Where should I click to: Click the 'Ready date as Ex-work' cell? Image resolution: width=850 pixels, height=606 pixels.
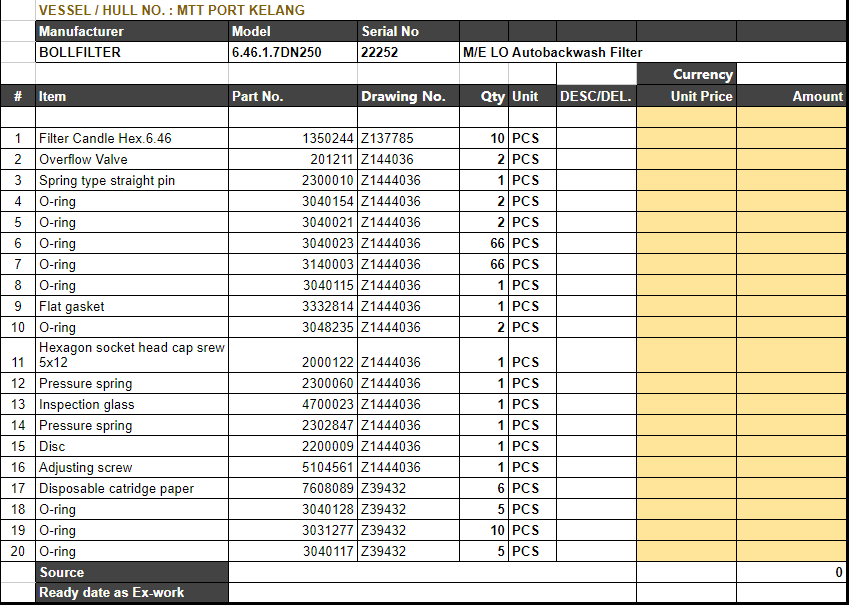coord(132,592)
